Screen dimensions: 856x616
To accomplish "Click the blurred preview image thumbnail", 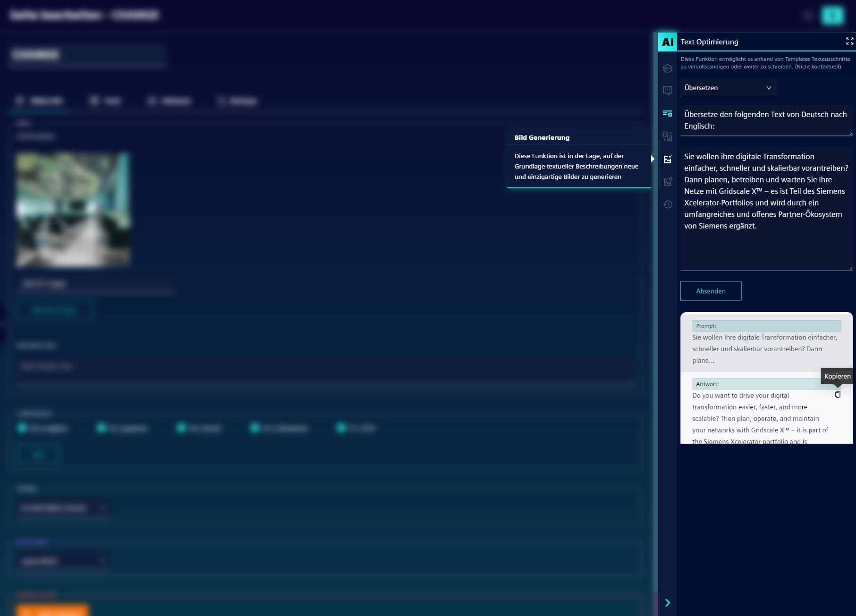I will pos(72,209).
